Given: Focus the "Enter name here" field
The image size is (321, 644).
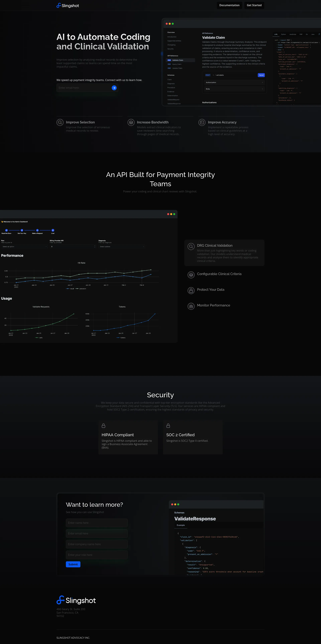Looking at the screenshot, I should tap(97, 523).
